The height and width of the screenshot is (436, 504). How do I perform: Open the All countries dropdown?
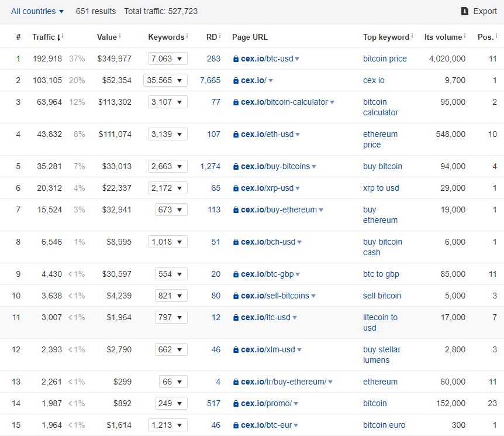tap(37, 11)
